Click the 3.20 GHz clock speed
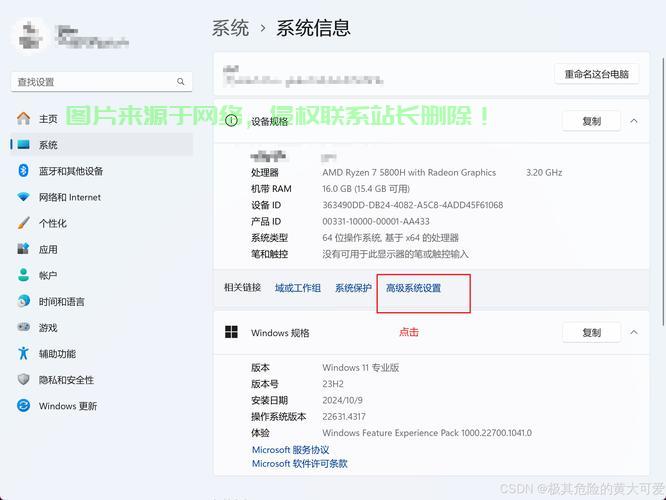Screen dimensions: 666x500 pyautogui.click(x=544, y=172)
